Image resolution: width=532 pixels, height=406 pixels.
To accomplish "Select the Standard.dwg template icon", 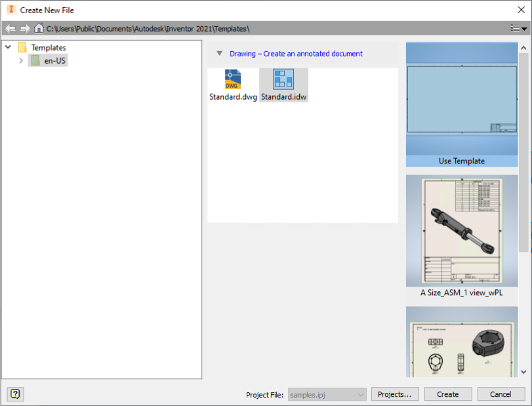I will click(x=233, y=79).
